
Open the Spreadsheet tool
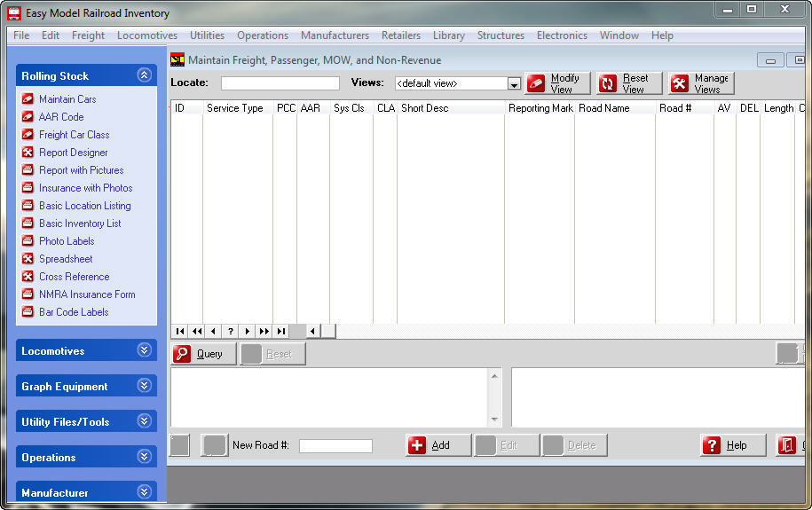pyautogui.click(x=66, y=258)
